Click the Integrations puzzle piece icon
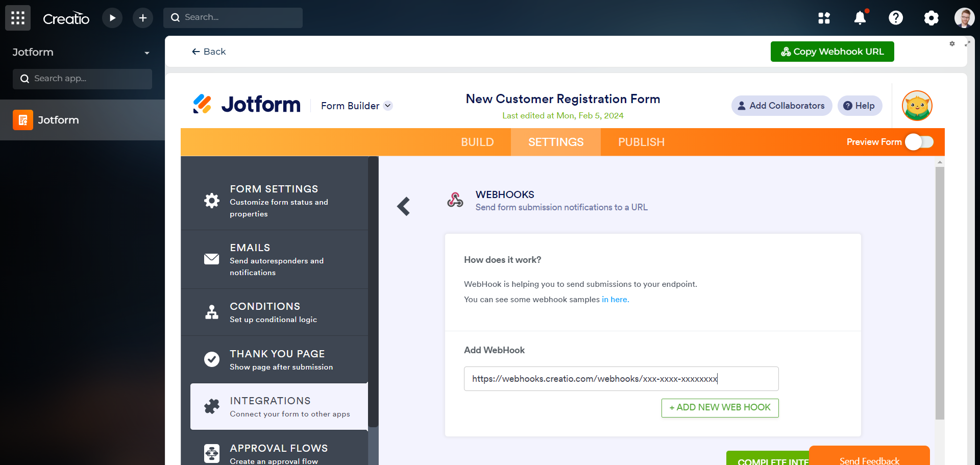 click(x=212, y=406)
